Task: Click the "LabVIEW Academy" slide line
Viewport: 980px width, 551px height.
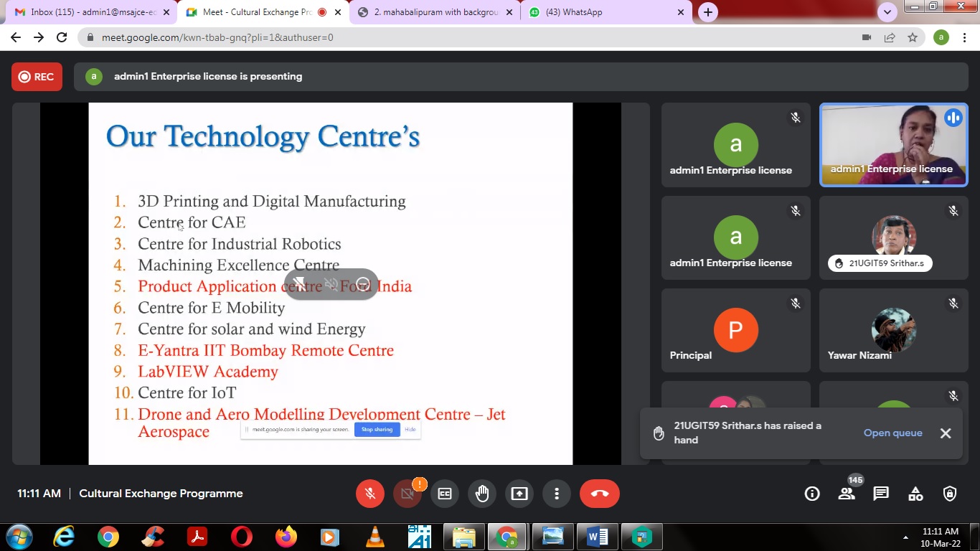Action: (208, 372)
